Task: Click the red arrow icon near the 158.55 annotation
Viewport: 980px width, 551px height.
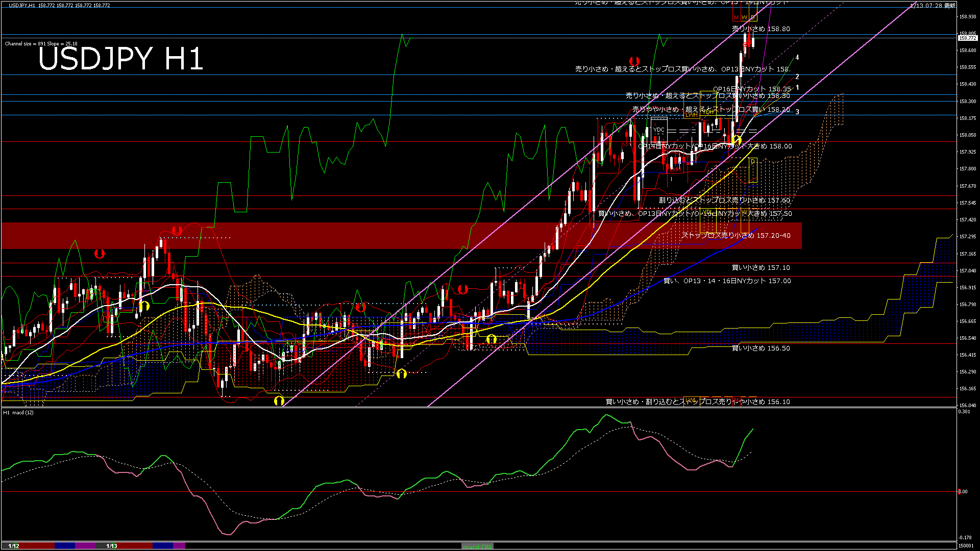Action: click(x=634, y=61)
